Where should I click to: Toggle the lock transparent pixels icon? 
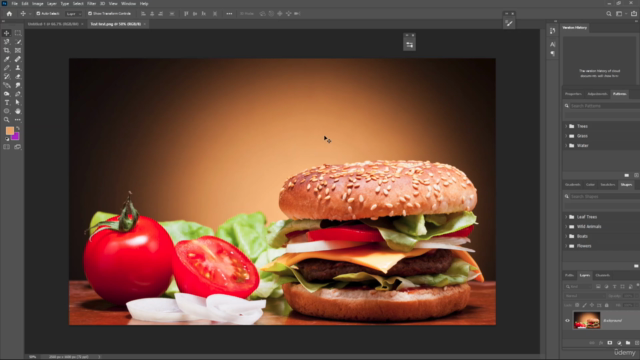pyautogui.click(x=577, y=305)
